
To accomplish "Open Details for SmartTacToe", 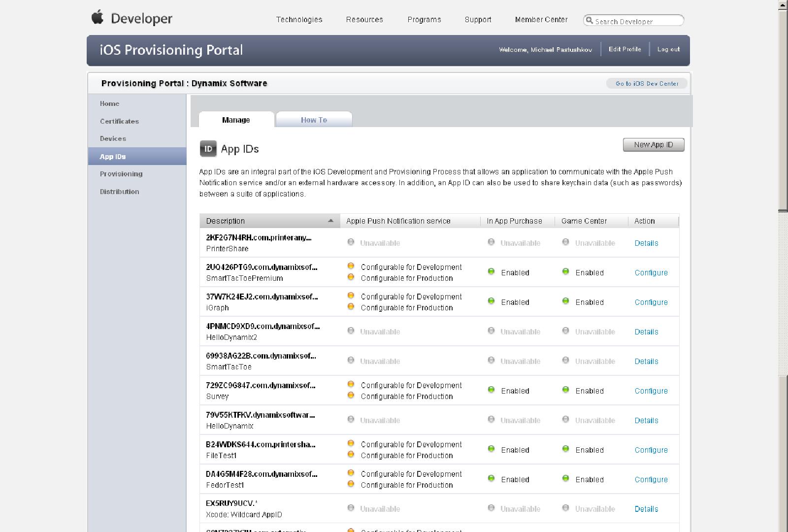I will pos(646,361).
